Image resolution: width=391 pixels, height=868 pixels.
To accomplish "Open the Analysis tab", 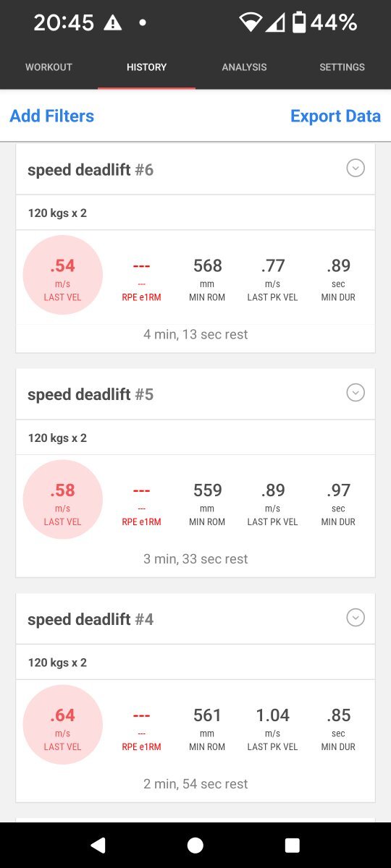I will (244, 67).
